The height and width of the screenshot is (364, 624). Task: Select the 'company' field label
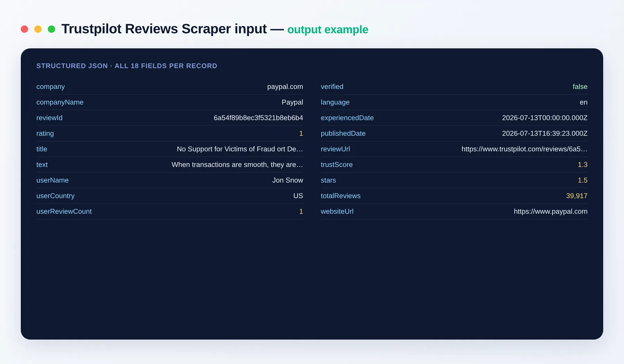point(51,87)
